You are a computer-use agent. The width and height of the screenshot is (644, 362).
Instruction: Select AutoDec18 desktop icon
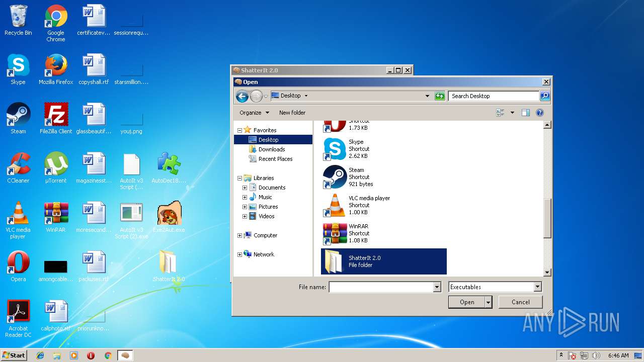[x=169, y=168]
